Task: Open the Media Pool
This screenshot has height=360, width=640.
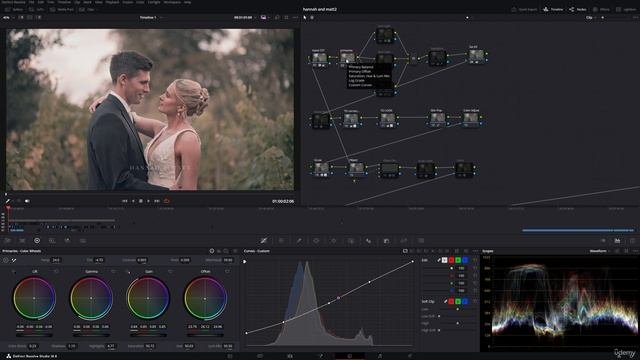Action: (62, 9)
